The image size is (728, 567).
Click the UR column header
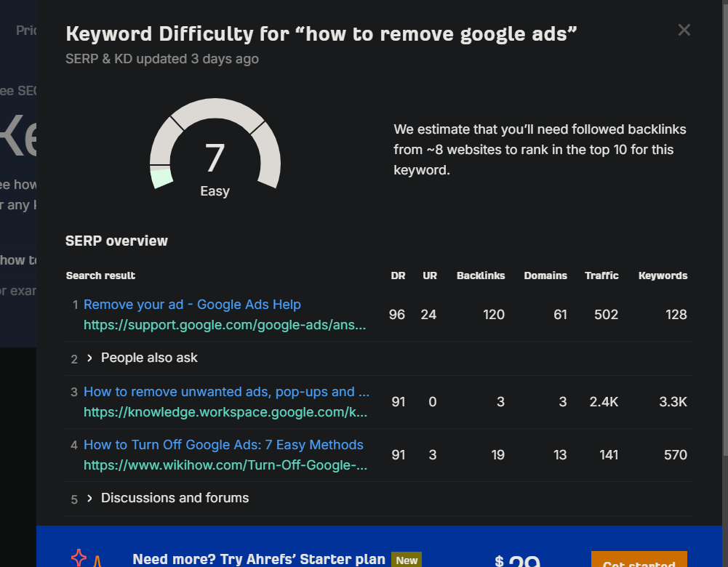(429, 276)
